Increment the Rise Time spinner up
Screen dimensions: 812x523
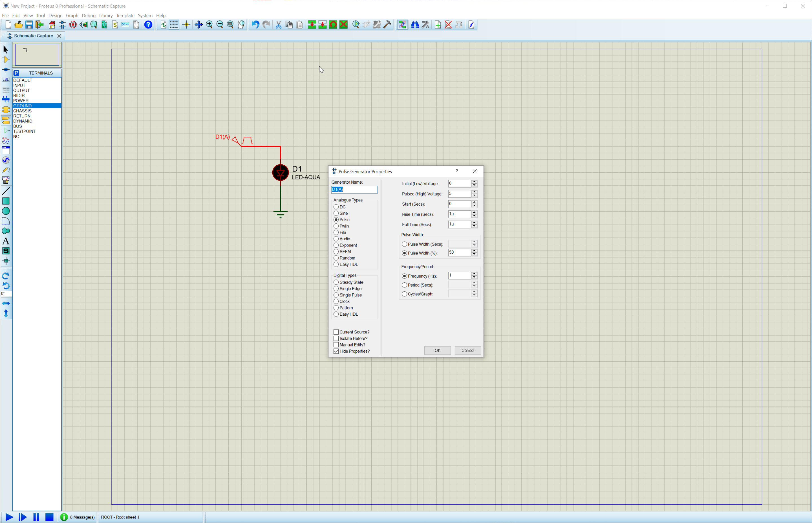[x=474, y=212]
